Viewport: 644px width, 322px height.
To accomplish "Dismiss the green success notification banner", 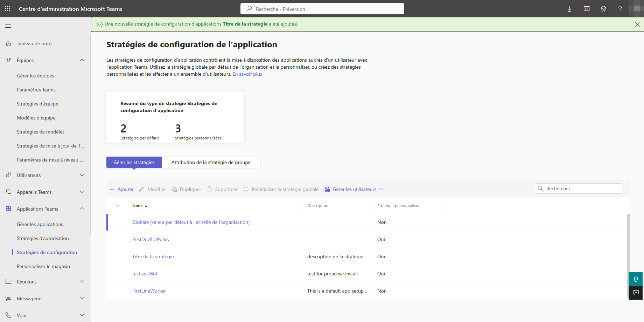I will (x=637, y=24).
